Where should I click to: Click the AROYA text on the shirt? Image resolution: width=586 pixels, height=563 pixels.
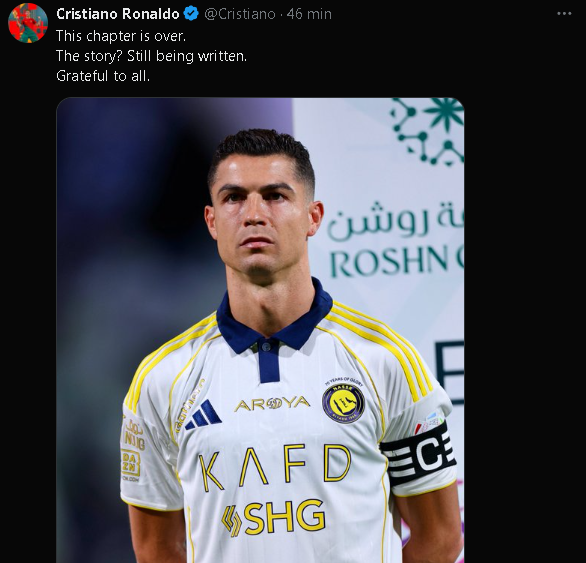(272, 404)
